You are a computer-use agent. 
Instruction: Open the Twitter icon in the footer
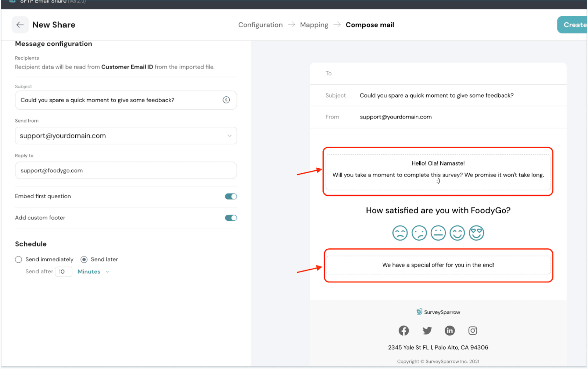point(427,330)
